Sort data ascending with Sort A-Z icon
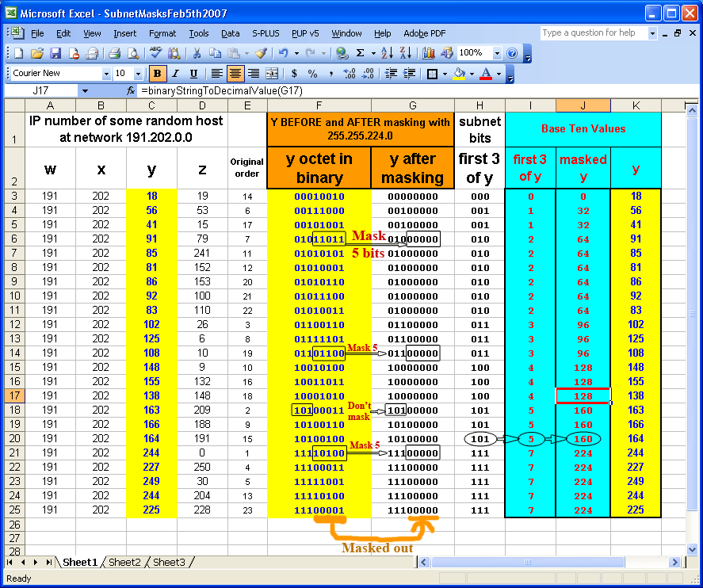Viewport: 703px width, 588px height. [387, 52]
